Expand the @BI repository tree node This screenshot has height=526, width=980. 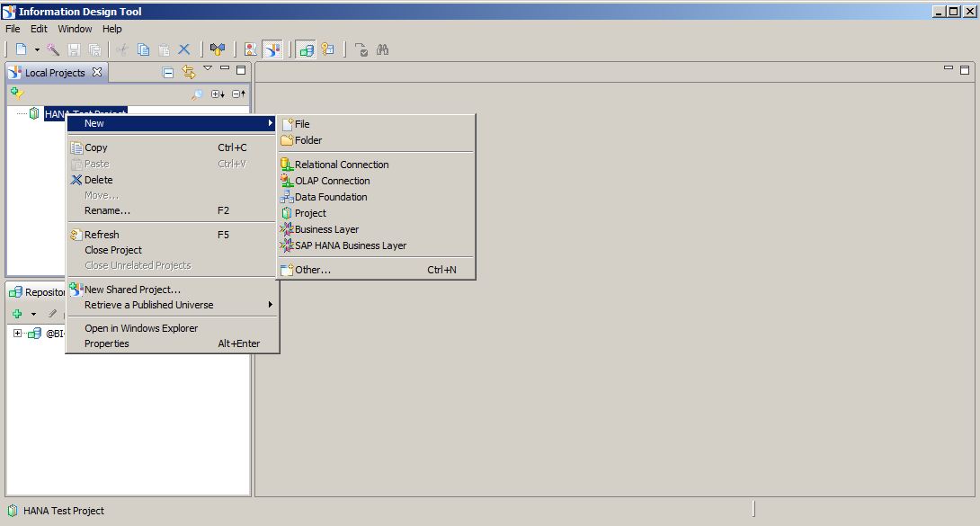tap(17, 333)
